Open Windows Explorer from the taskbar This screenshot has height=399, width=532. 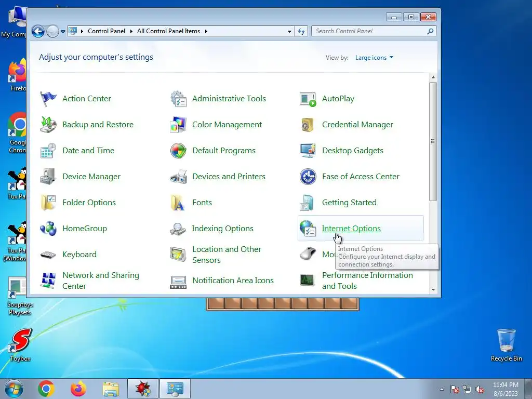click(x=111, y=389)
